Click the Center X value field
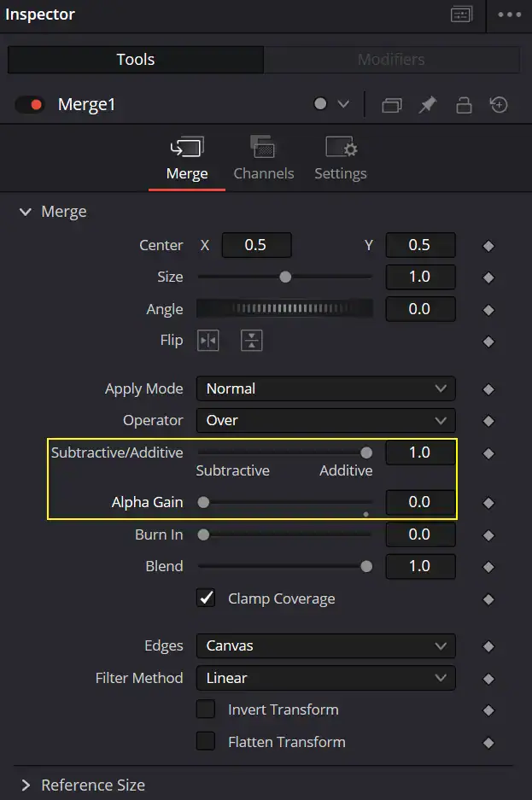 256,245
